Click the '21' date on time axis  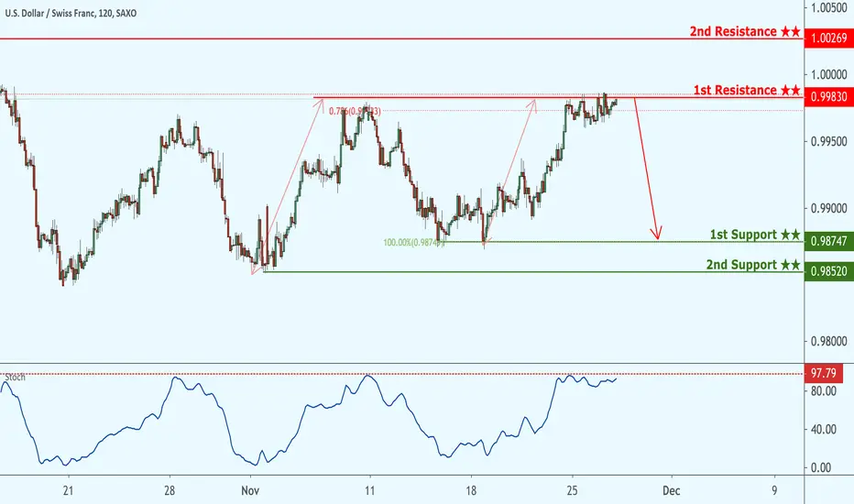(x=68, y=491)
